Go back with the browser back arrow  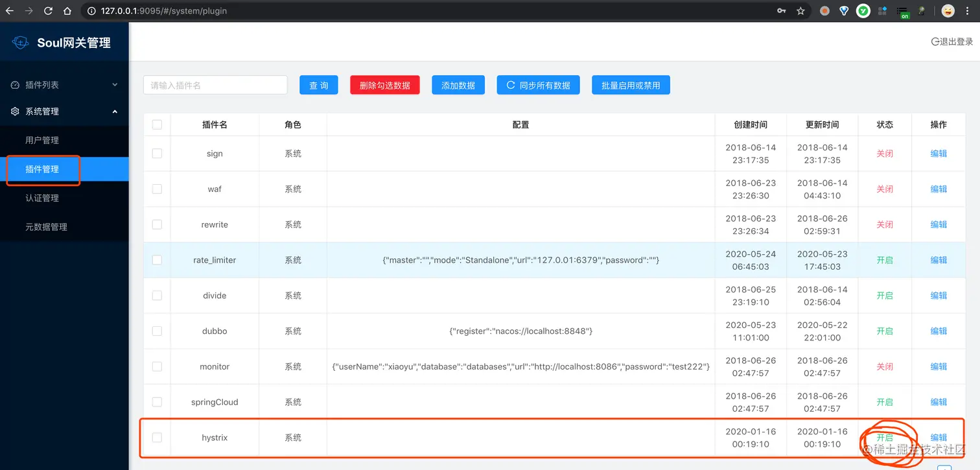click(10, 11)
